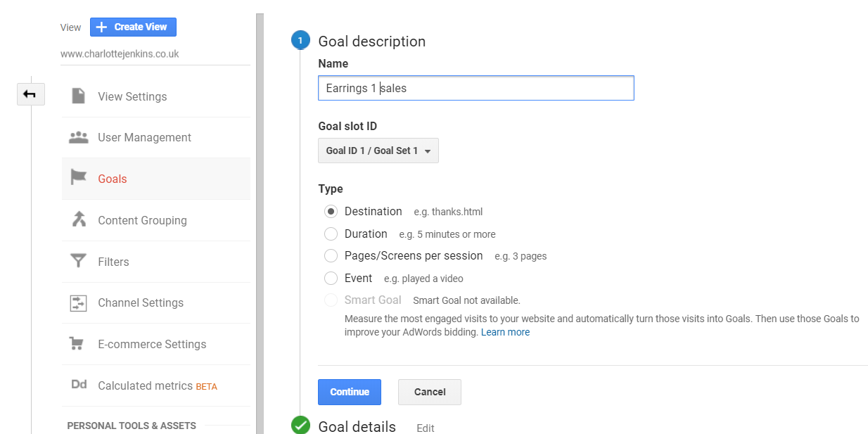Click the Goal details step heading
This screenshot has width=868, height=434.
click(357, 427)
